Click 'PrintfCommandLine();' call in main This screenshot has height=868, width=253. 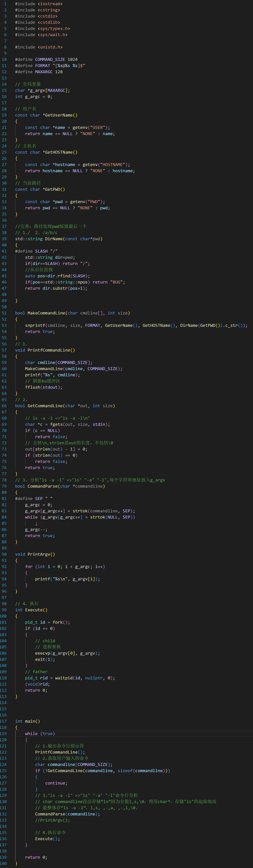(x=60, y=752)
